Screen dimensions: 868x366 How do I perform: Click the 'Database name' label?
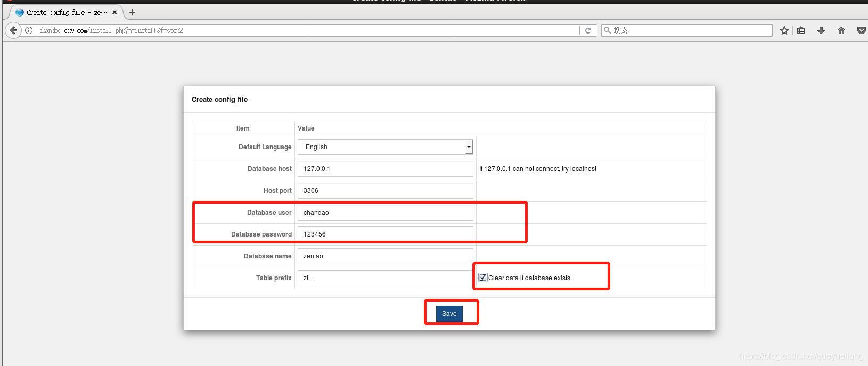268,256
